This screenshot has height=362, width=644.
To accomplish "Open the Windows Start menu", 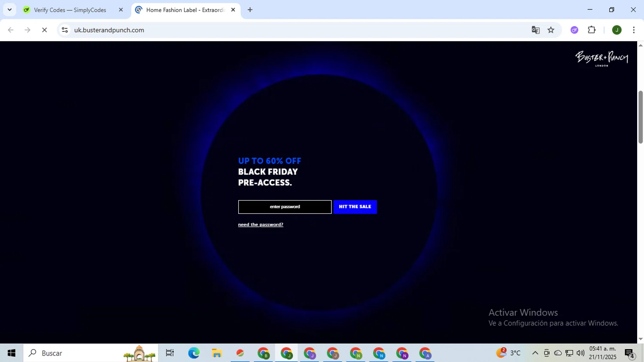I will 12,353.
